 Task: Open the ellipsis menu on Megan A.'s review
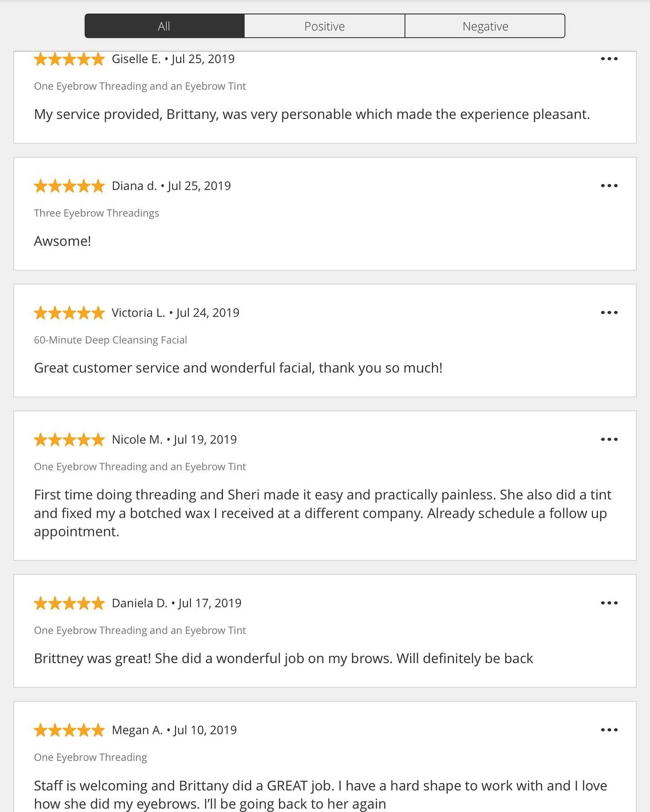click(609, 730)
